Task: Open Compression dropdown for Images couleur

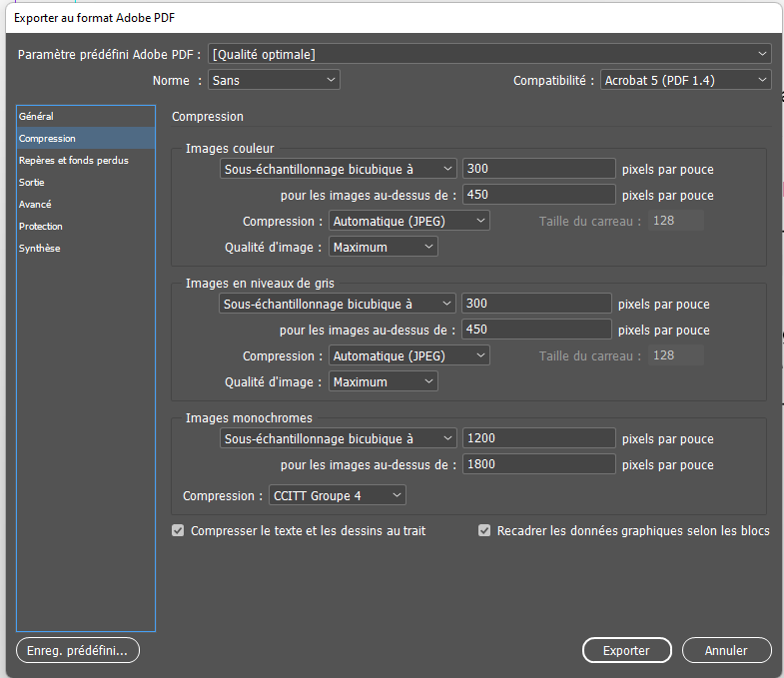Action: 409,221
